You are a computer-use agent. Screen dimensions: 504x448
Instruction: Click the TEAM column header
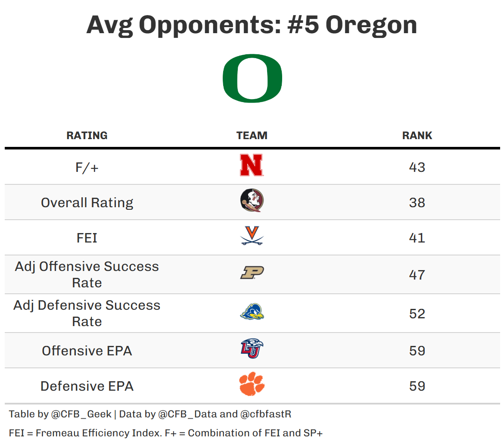click(x=252, y=135)
